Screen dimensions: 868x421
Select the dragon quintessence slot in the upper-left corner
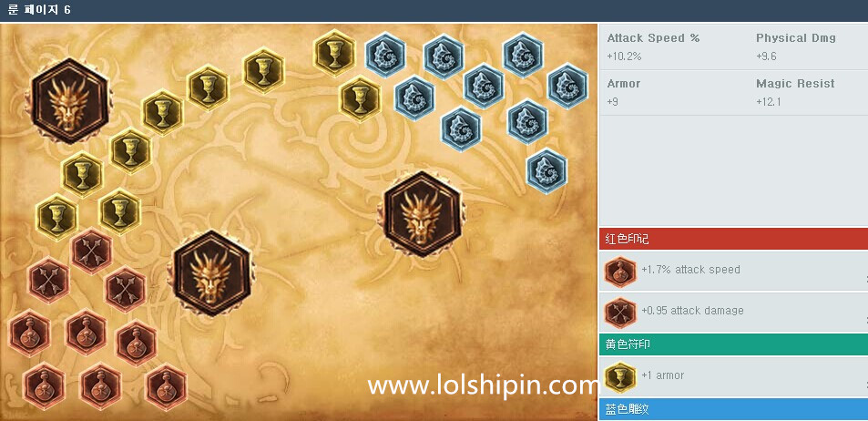[x=69, y=101]
